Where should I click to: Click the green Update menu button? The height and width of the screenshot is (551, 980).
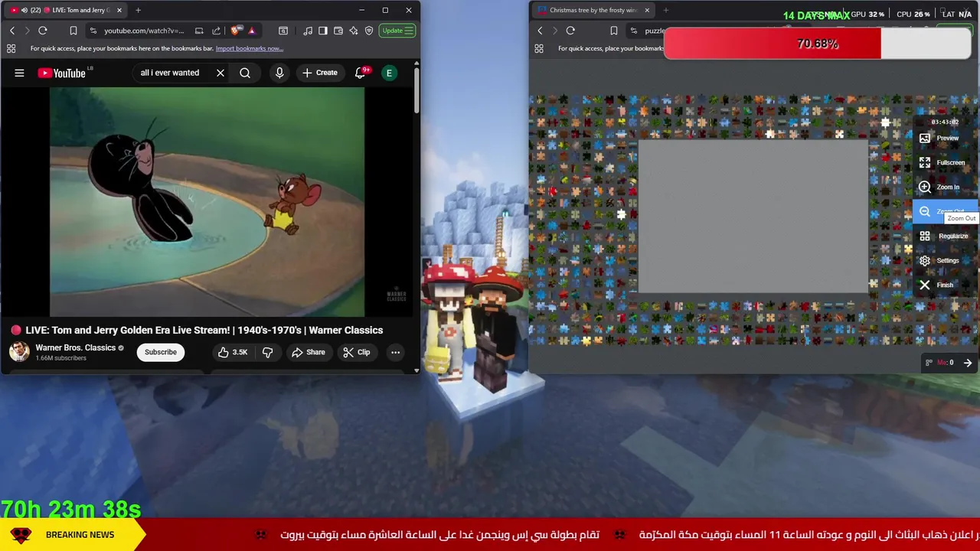pos(397,31)
